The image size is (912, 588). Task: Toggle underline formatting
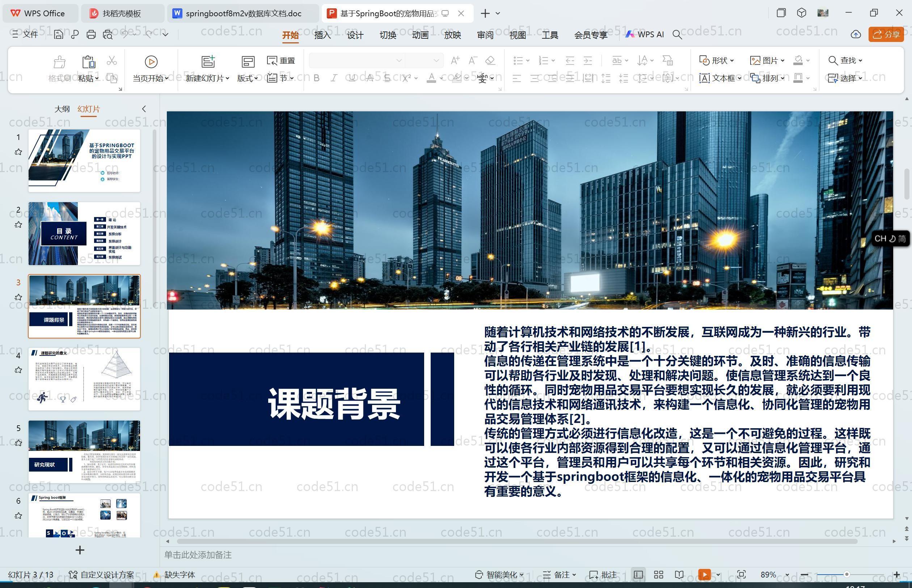[x=352, y=78]
